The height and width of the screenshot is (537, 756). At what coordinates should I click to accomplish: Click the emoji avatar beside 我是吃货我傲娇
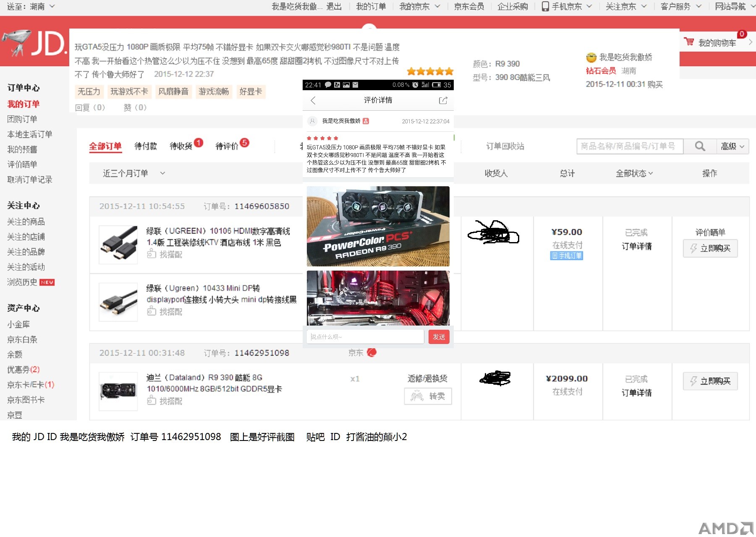point(591,57)
